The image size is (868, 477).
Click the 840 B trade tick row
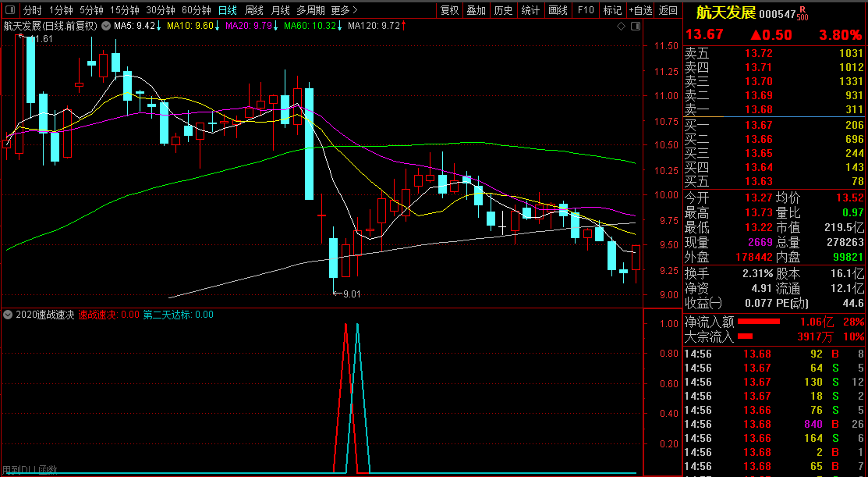click(774, 425)
